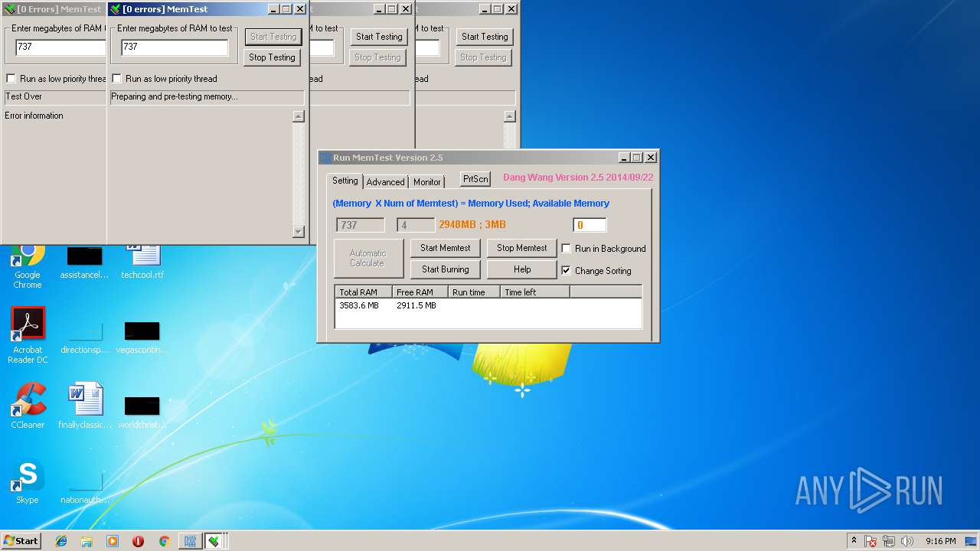Click Start Testing in active MemTest window

[273, 37]
